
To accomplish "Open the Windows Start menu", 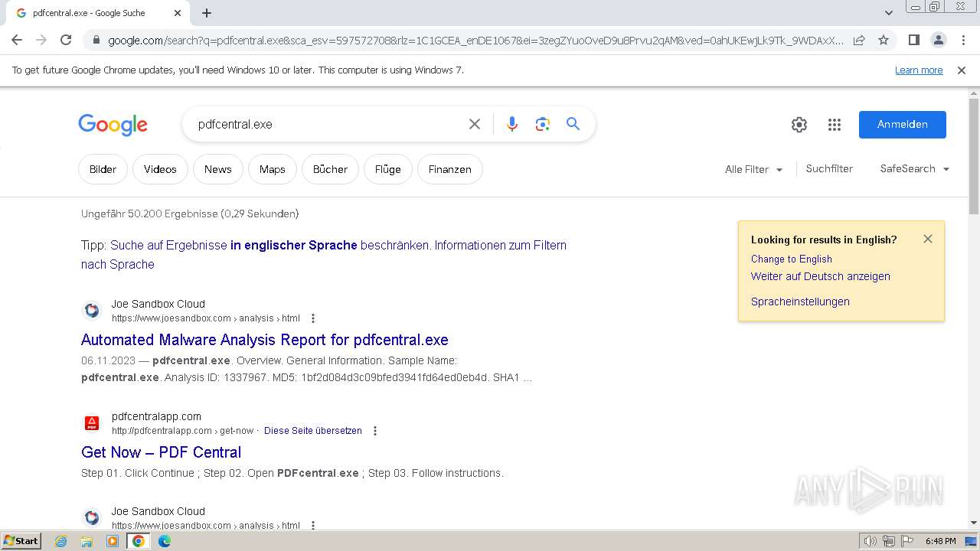I will (x=21, y=541).
